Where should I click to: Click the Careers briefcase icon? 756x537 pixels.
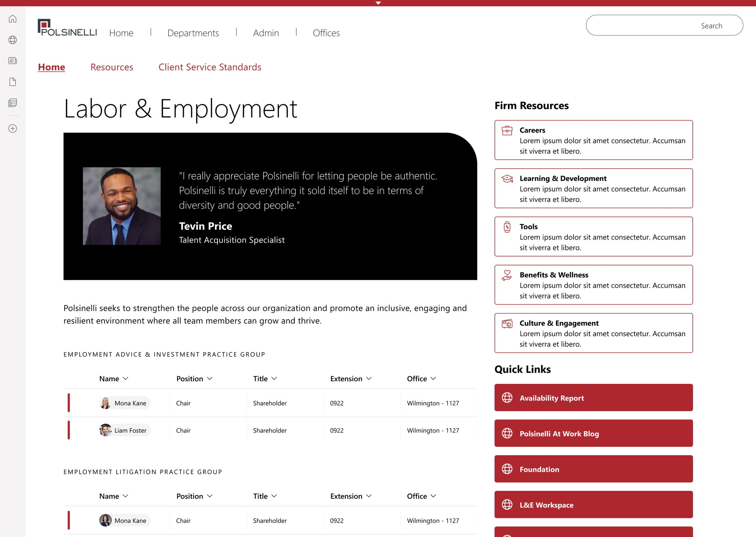click(x=507, y=130)
